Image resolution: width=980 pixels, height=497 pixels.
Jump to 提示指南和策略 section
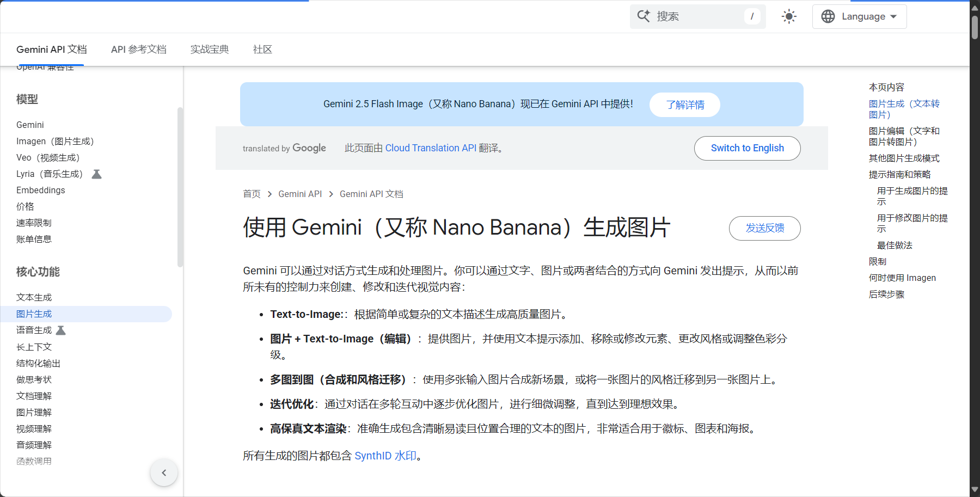[899, 174]
